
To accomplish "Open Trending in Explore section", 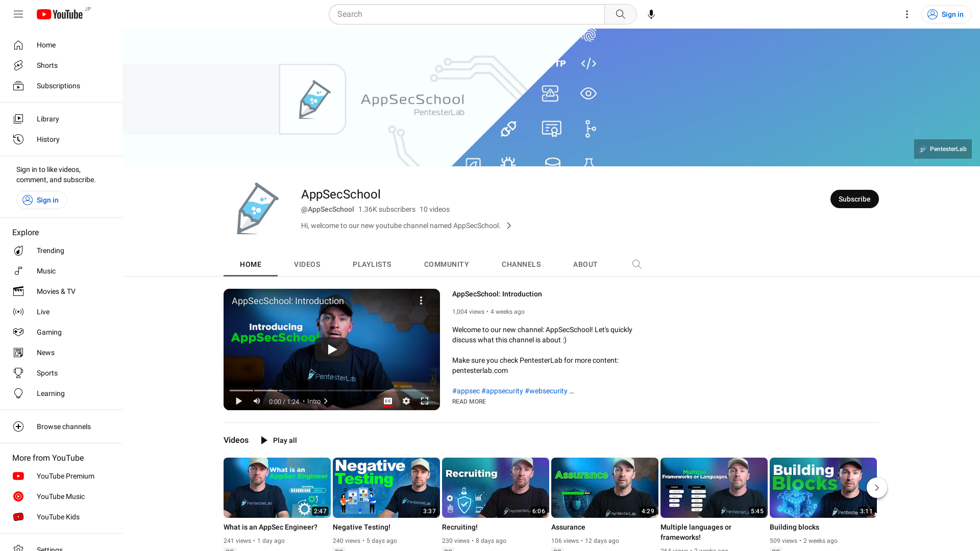I will pyautogui.click(x=61, y=251).
